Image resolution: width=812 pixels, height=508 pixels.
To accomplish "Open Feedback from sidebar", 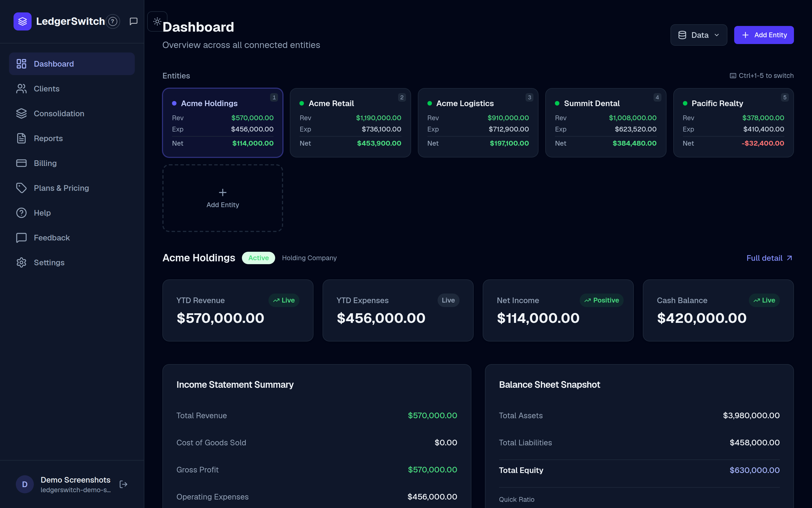I will (x=72, y=238).
